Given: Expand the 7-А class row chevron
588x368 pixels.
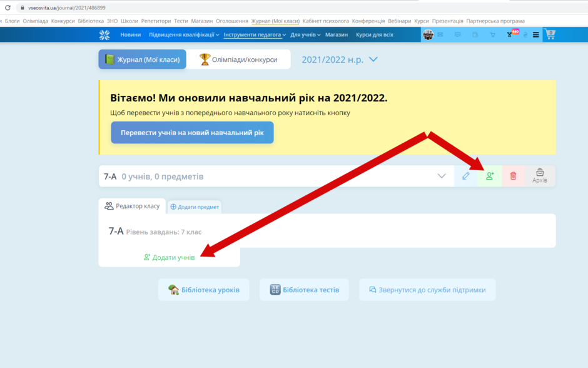Looking at the screenshot, I should [442, 176].
